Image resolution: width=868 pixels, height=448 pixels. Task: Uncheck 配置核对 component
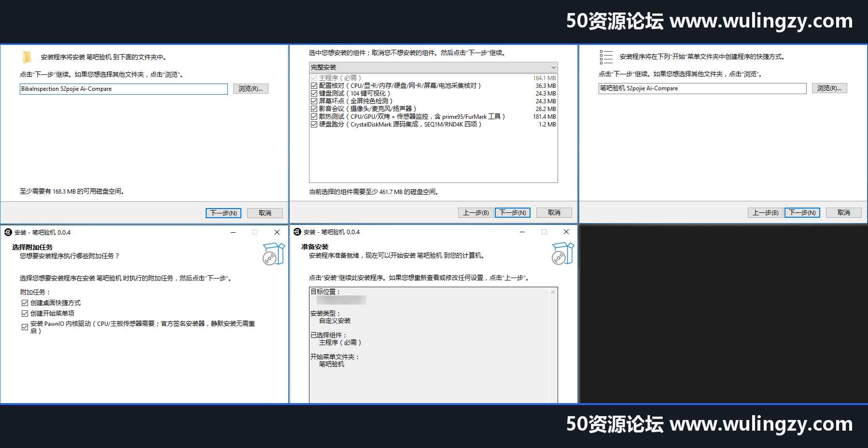[x=314, y=85]
